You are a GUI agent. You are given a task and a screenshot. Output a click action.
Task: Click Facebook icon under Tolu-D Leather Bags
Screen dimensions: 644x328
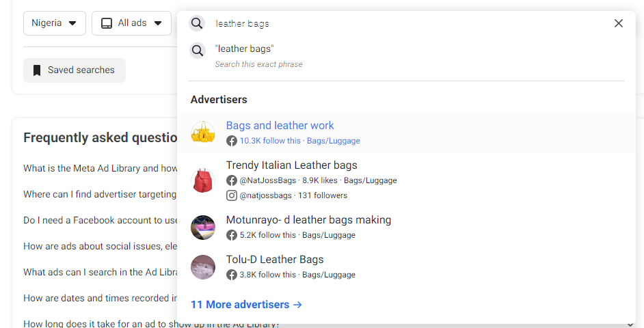232,275
